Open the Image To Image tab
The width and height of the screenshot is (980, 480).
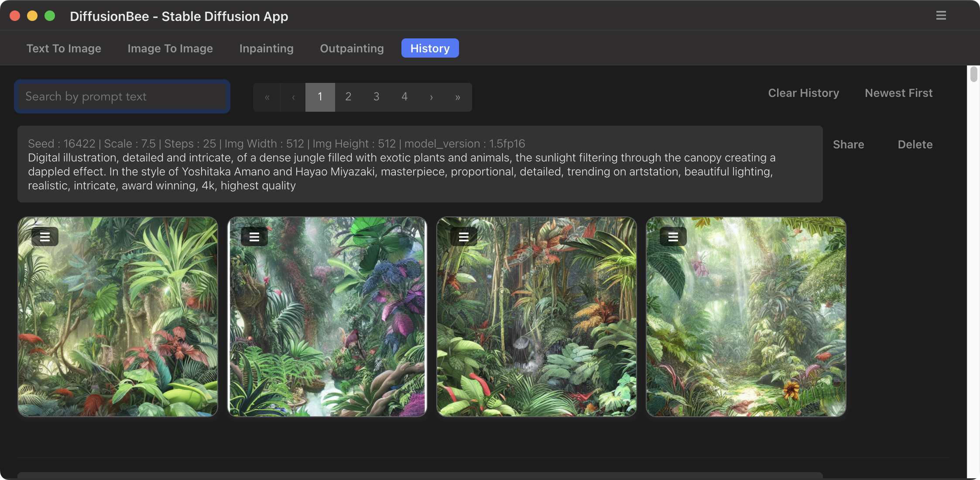coord(170,48)
